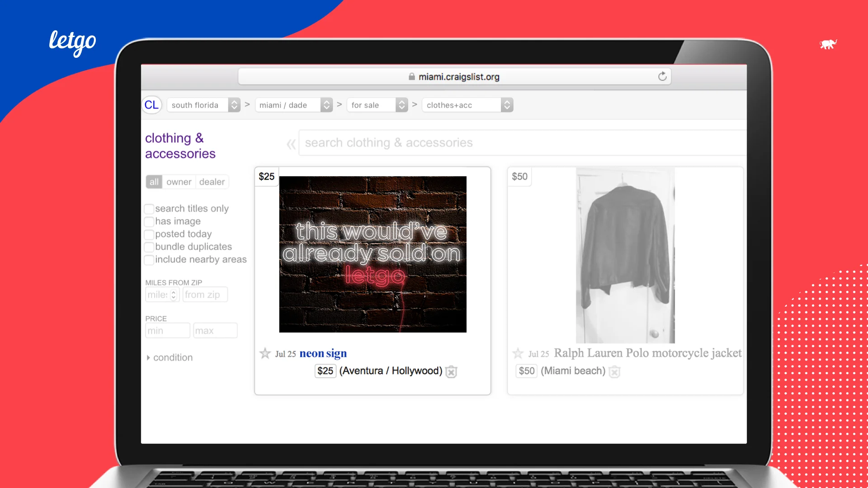
Task: Click the double-chevron collapse sidebar icon
Action: [291, 144]
